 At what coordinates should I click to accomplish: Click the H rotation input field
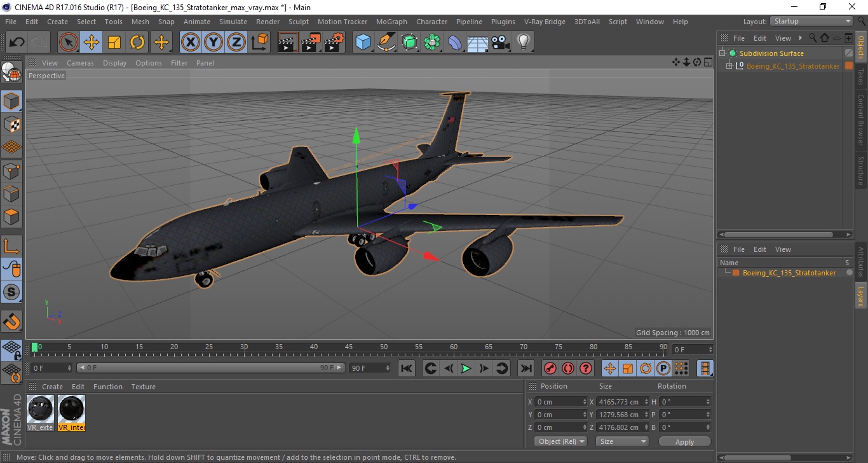tap(685, 402)
